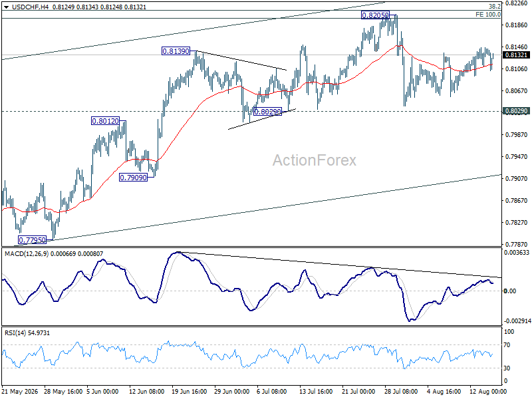Viewport: 532px width, 399px height.
Task: Click the MACD(12,26,9) indicator title
Action: click(x=26, y=254)
